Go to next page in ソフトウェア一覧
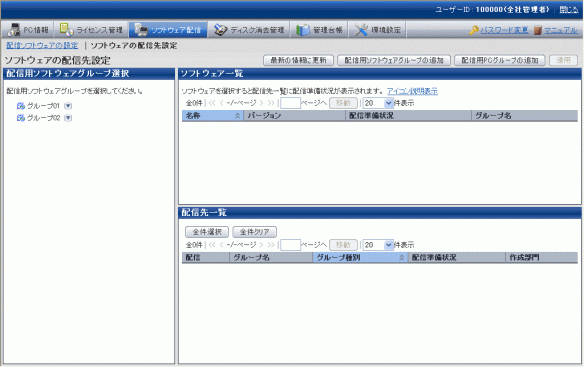The height and width of the screenshot is (367, 584). click(261, 103)
